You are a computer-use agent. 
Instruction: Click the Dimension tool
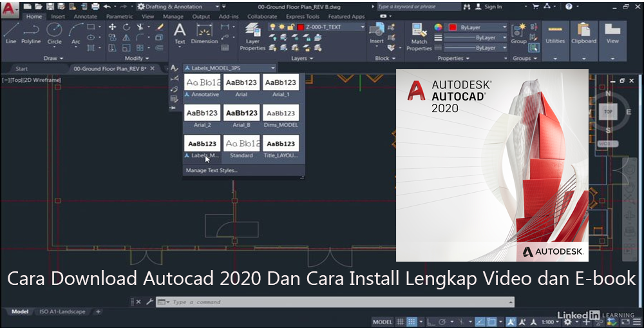[204, 33]
